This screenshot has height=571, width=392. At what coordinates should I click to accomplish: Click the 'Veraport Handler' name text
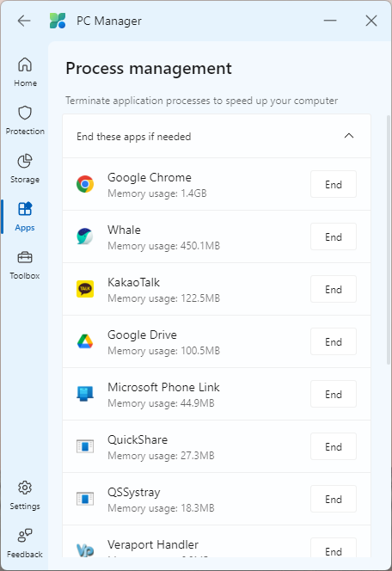click(153, 544)
